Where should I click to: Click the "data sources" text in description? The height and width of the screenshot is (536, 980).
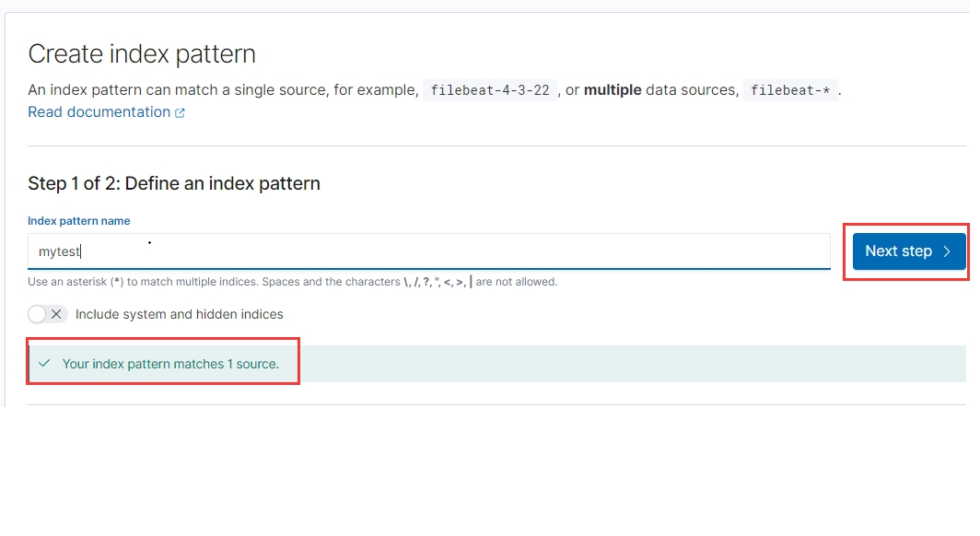coord(691,90)
